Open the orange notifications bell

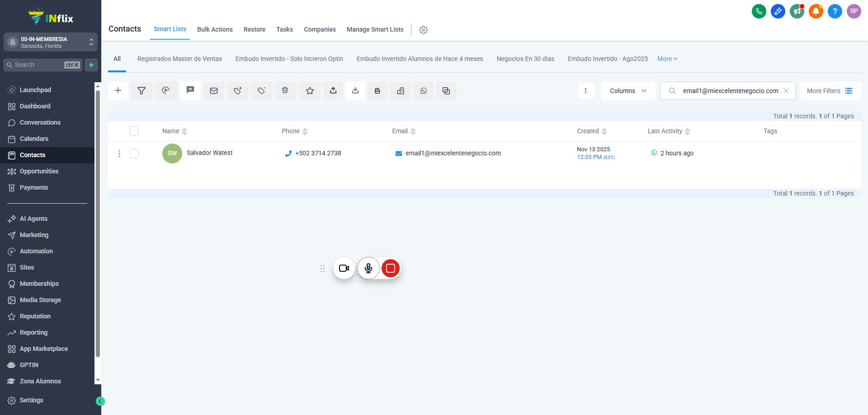point(816,11)
